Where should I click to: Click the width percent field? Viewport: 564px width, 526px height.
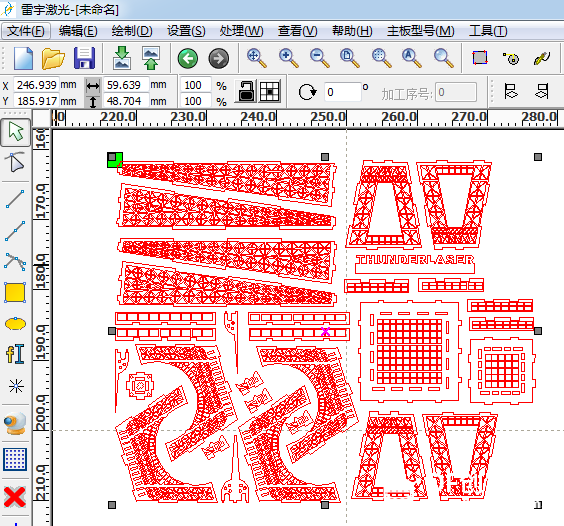195,85
